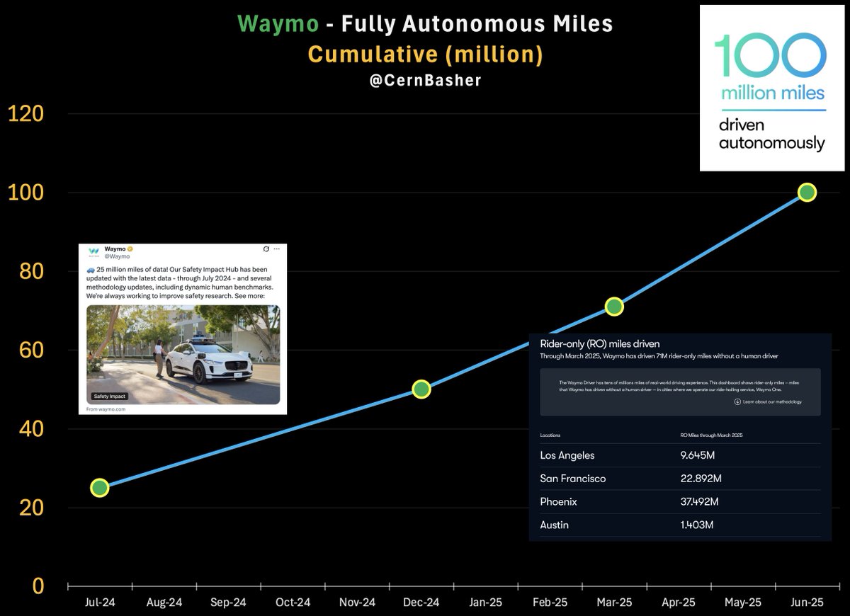The width and height of the screenshot is (850, 616).
Task: Click the 'Rider-only (RO) miles driven' heading
Action: click(x=599, y=343)
